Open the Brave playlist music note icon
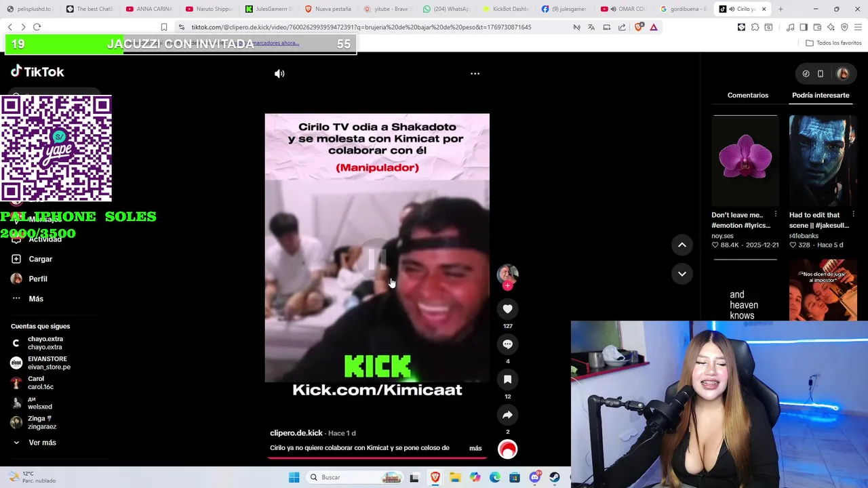The height and width of the screenshot is (488, 868). [x=790, y=27]
